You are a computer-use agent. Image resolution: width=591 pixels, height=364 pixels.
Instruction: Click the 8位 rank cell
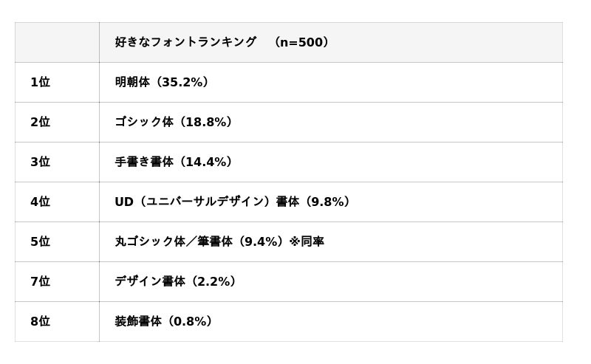(x=40, y=321)
